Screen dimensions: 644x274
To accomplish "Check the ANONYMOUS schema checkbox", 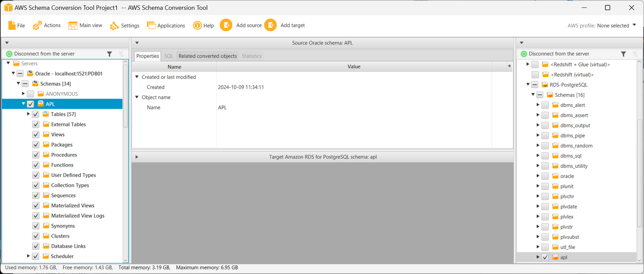I will (x=31, y=94).
